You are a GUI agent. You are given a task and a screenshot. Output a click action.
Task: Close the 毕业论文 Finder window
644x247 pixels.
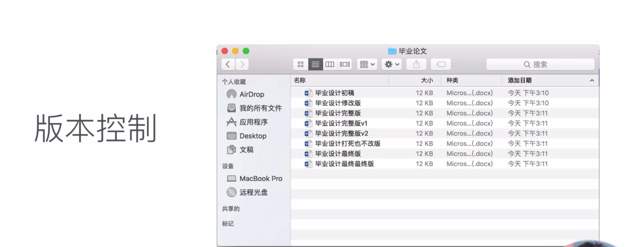point(225,51)
